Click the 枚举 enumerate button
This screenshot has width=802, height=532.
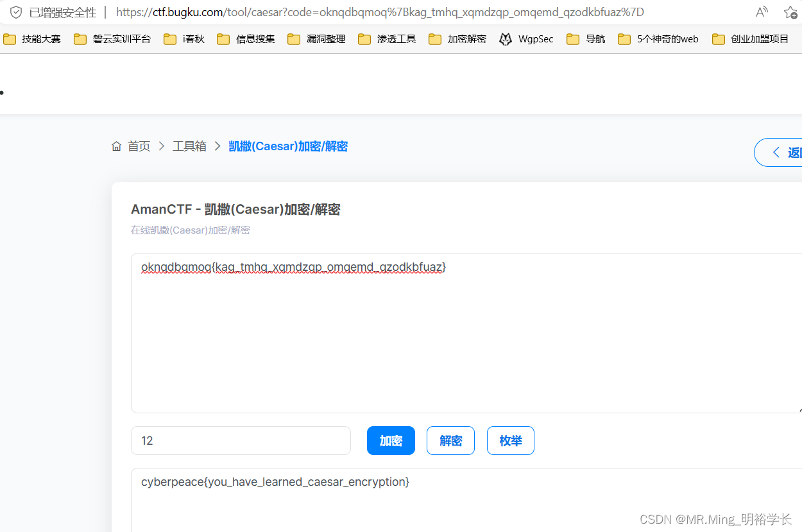(x=510, y=440)
